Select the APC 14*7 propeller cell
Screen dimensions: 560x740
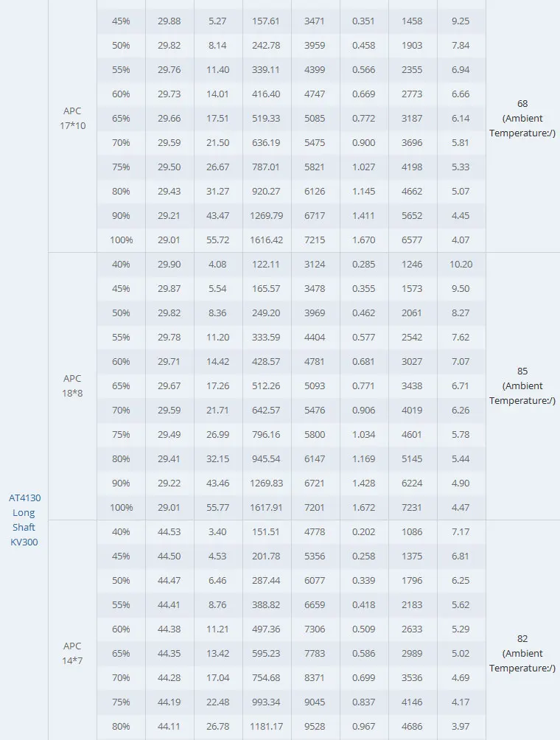[72, 653]
